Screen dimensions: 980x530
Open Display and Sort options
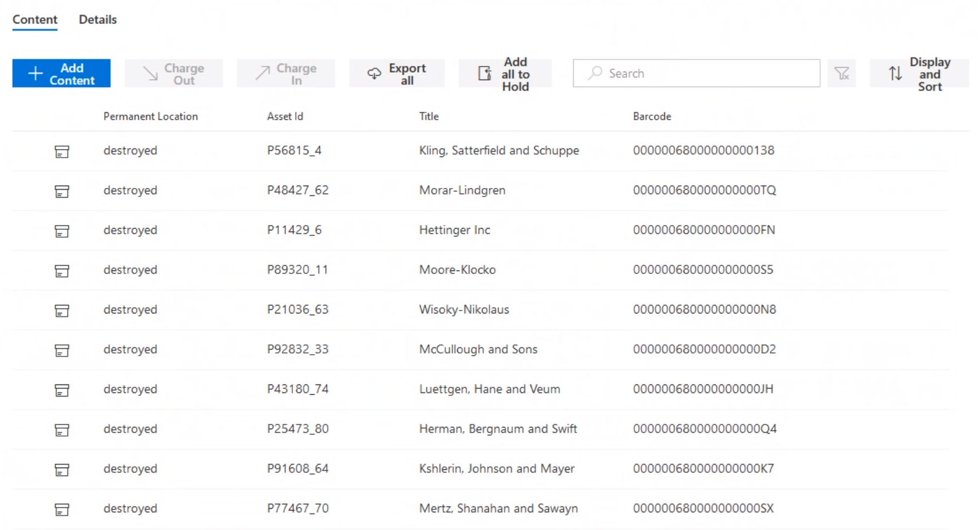(x=919, y=73)
